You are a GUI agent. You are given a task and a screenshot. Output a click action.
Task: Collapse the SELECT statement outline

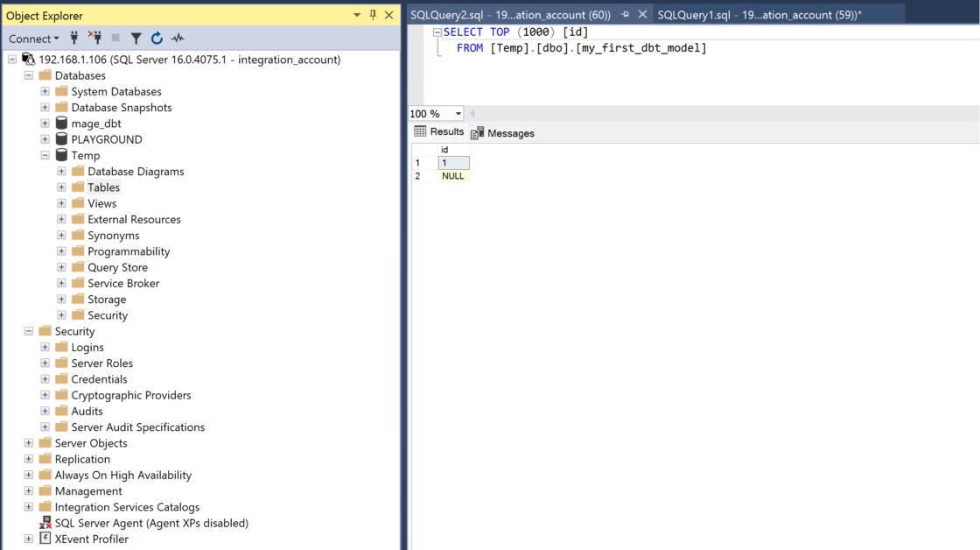(437, 32)
